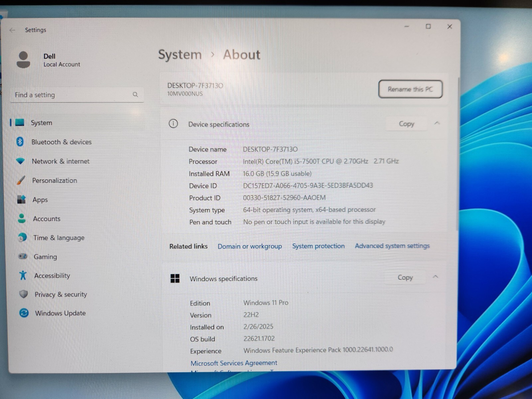Go to Personalization settings
The image size is (532, 399).
point(55,181)
